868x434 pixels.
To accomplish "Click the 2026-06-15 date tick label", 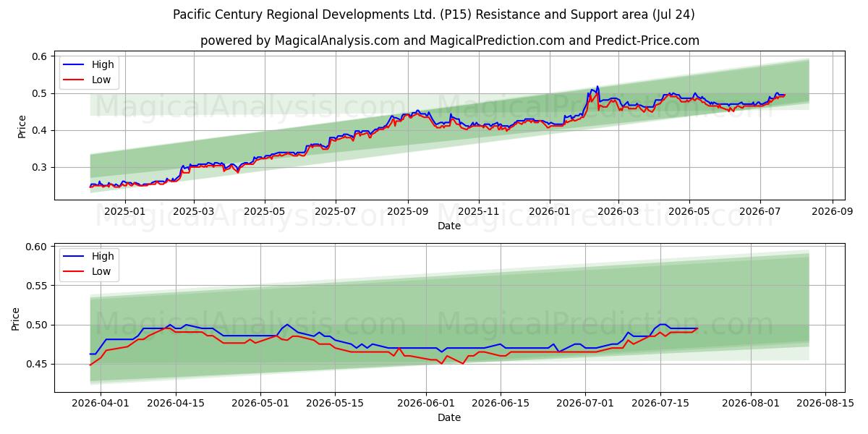I will coord(500,403).
